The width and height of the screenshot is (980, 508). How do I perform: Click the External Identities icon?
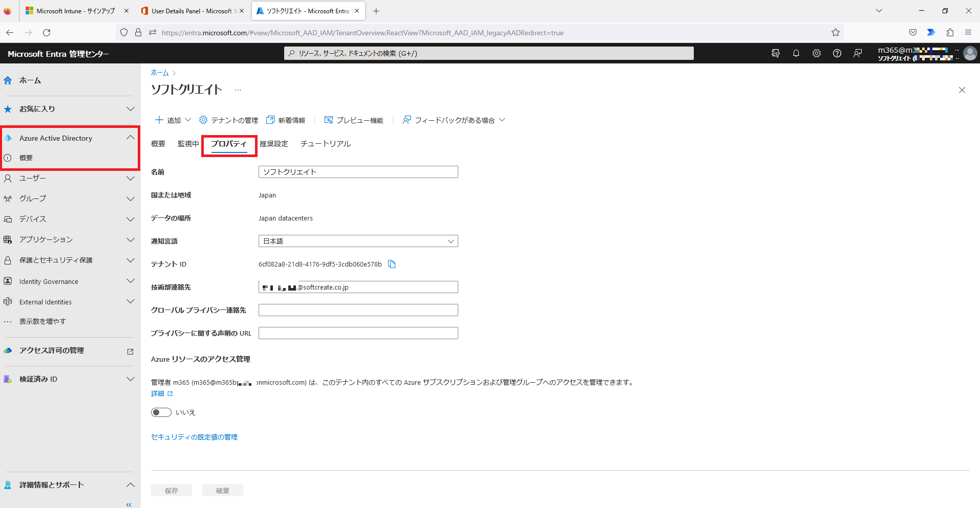click(8, 302)
